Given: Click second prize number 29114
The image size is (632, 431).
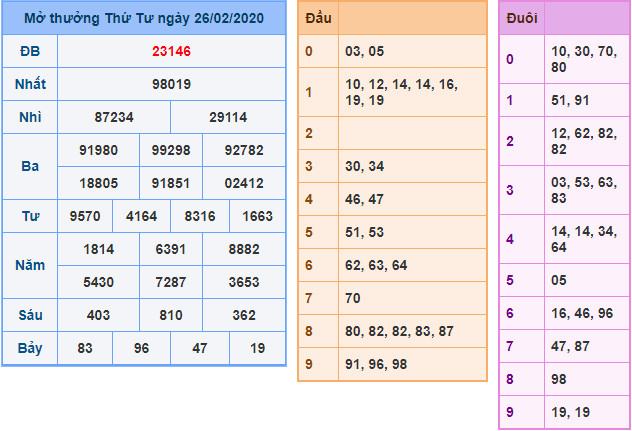Looking at the screenshot, I should pyautogui.click(x=229, y=117).
